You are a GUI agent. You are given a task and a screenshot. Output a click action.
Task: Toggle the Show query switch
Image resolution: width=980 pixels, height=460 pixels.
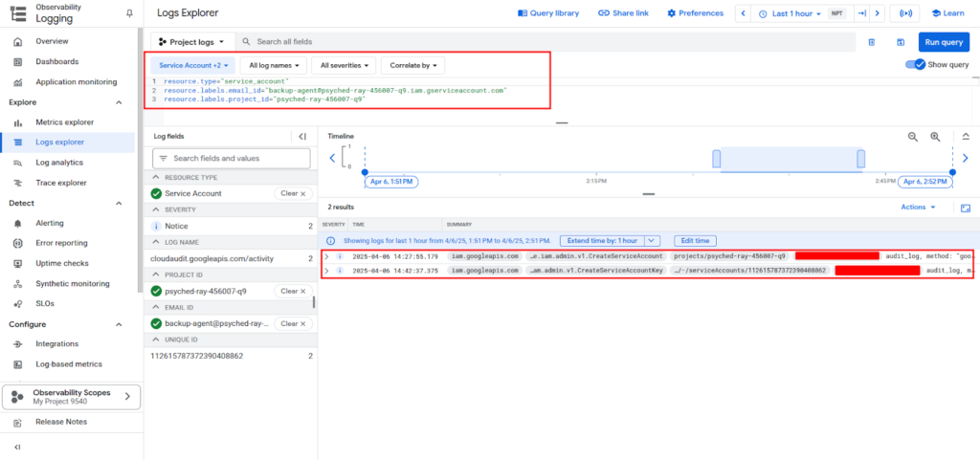[x=916, y=64]
